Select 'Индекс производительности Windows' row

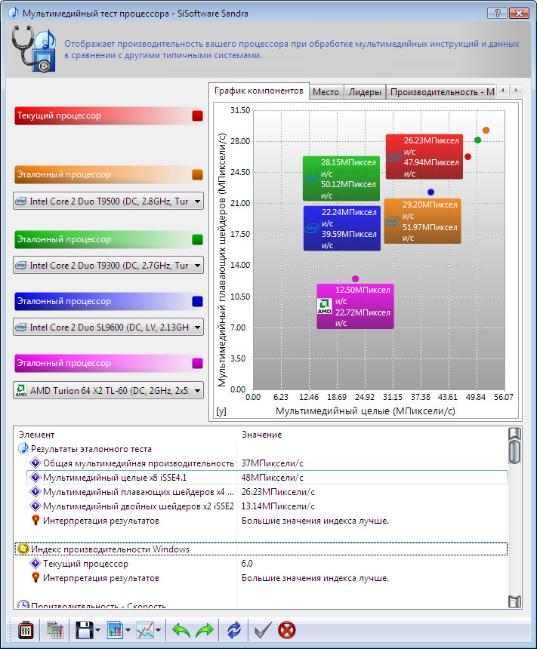pos(262,549)
